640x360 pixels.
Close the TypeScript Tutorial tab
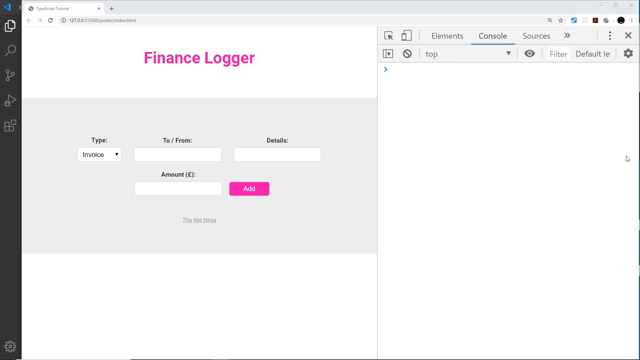pyautogui.click(x=99, y=9)
